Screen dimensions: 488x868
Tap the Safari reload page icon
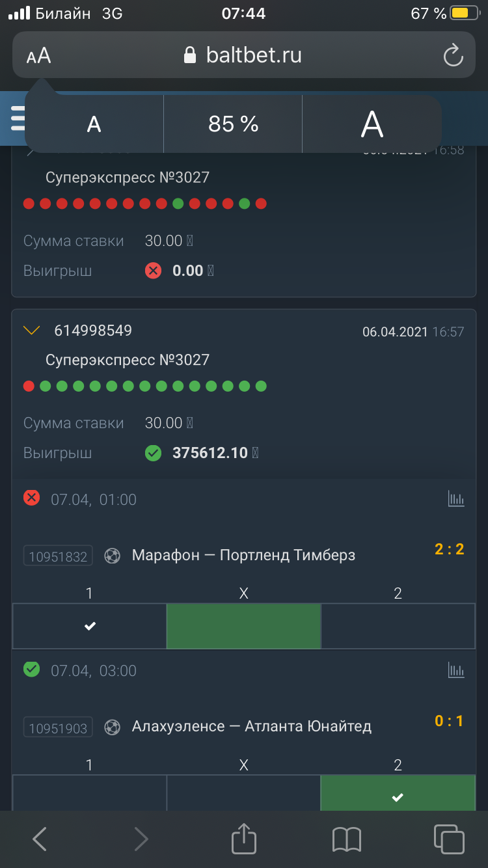point(453,55)
